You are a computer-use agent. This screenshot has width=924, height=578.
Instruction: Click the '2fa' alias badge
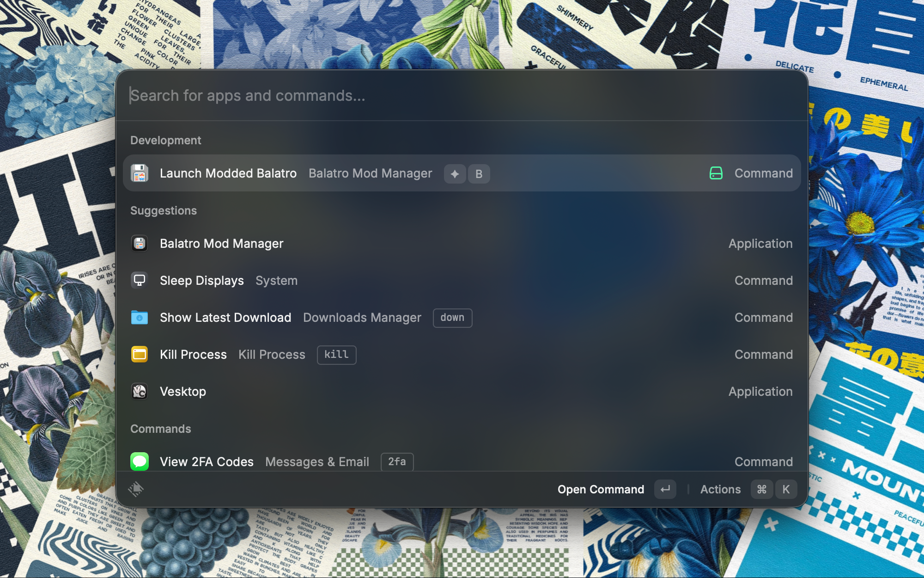coord(397,462)
